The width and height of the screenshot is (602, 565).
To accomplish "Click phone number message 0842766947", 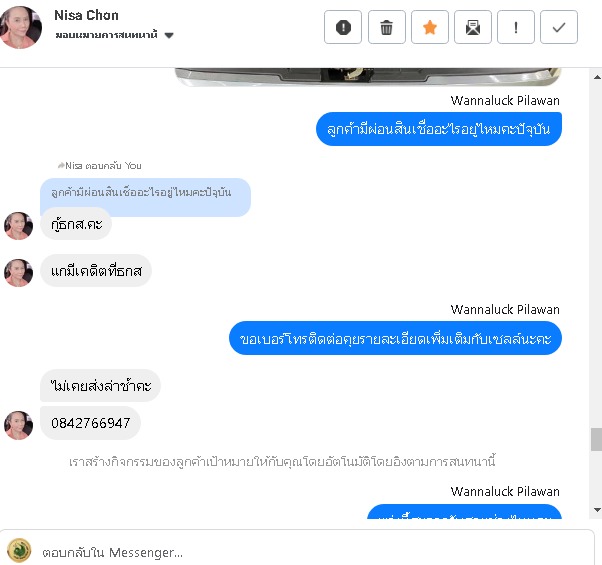I will [90, 423].
